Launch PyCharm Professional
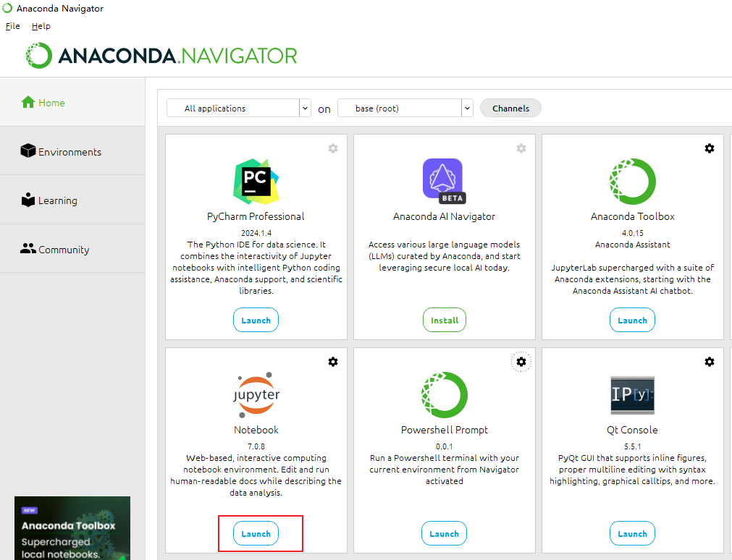The width and height of the screenshot is (732, 560). 256,320
